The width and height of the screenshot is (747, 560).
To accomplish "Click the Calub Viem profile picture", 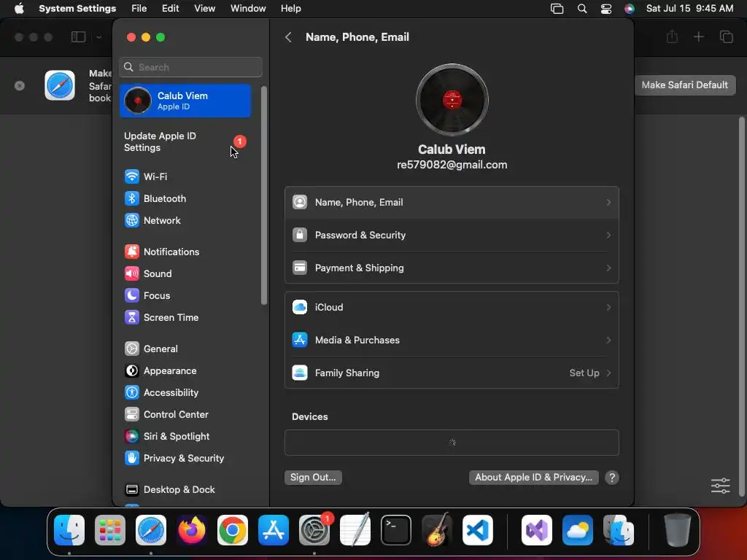I will (x=452, y=100).
